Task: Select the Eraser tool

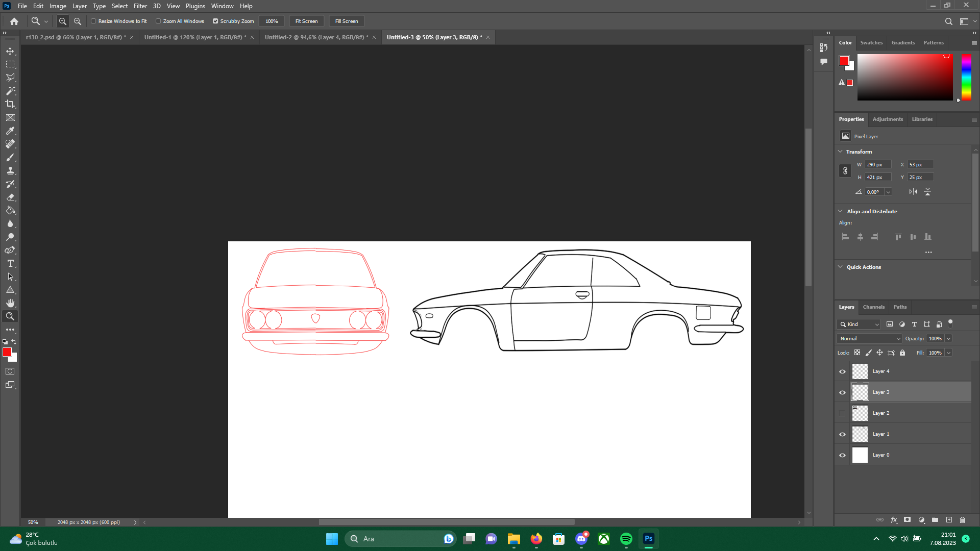Action: point(10,197)
